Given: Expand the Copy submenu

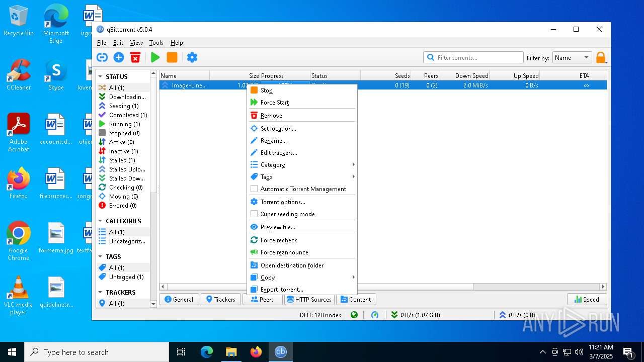Looking at the screenshot, I should (x=302, y=278).
